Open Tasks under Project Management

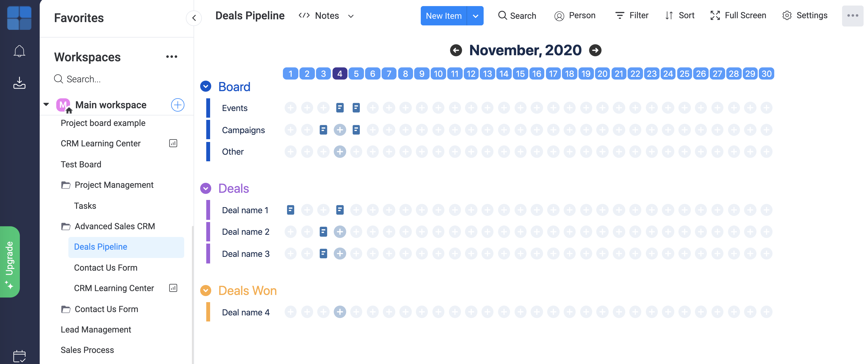tap(86, 205)
